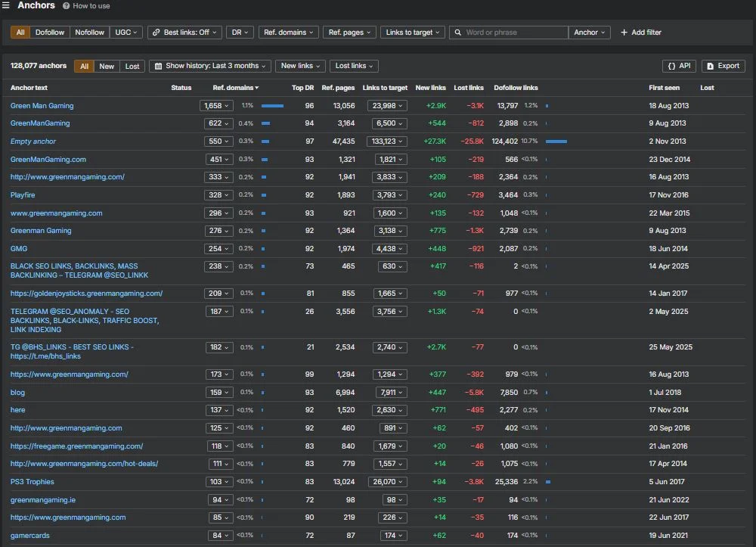The image size is (756, 547).
Task: Click the 18 Aug 2013 first seen date
Action: (x=669, y=106)
